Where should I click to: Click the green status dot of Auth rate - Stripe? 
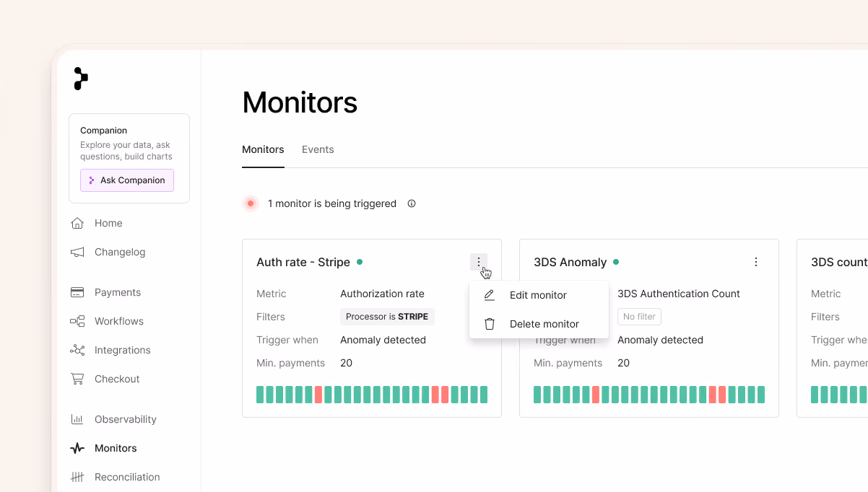tap(360, 262)
